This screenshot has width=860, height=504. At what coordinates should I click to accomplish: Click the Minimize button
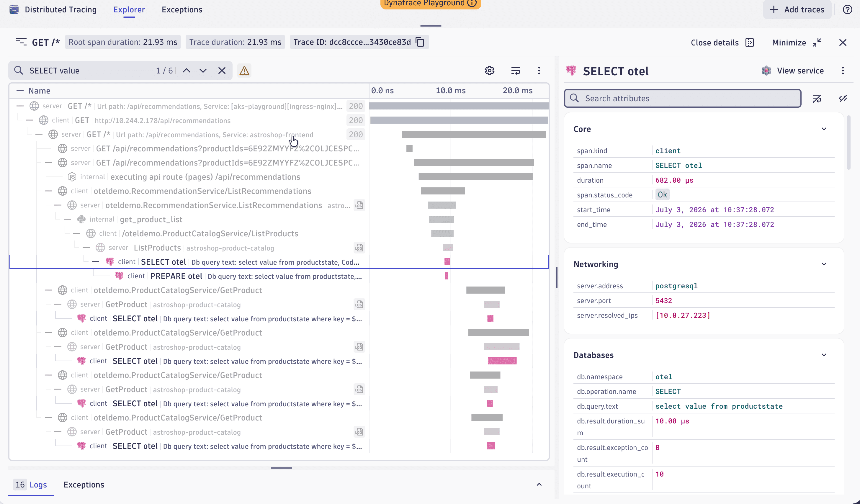pos(797,43)
